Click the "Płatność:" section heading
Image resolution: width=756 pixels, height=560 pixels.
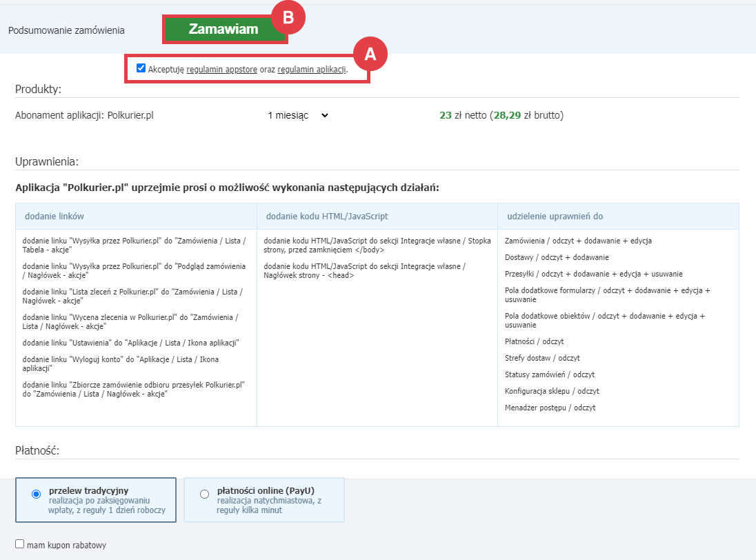pos(34,448)
